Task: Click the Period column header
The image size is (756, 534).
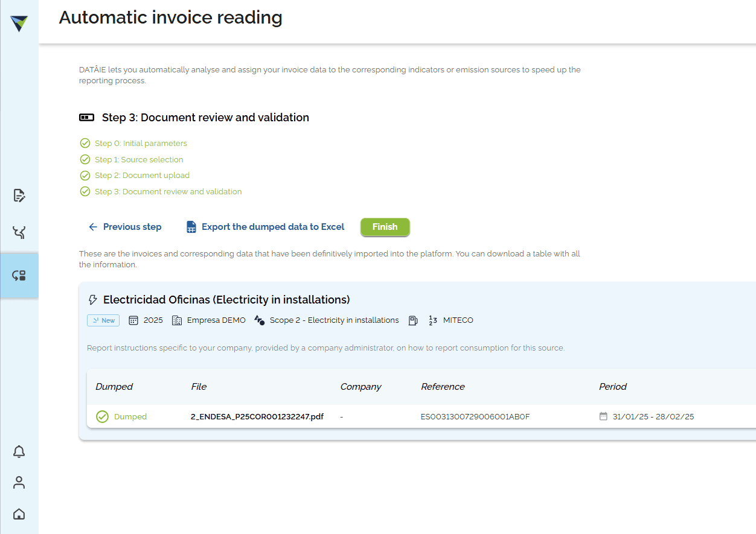Action: 613,387
